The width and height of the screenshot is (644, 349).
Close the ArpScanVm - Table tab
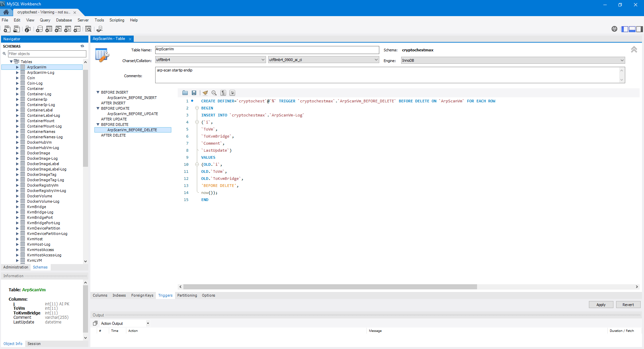(x=130, y=39)
